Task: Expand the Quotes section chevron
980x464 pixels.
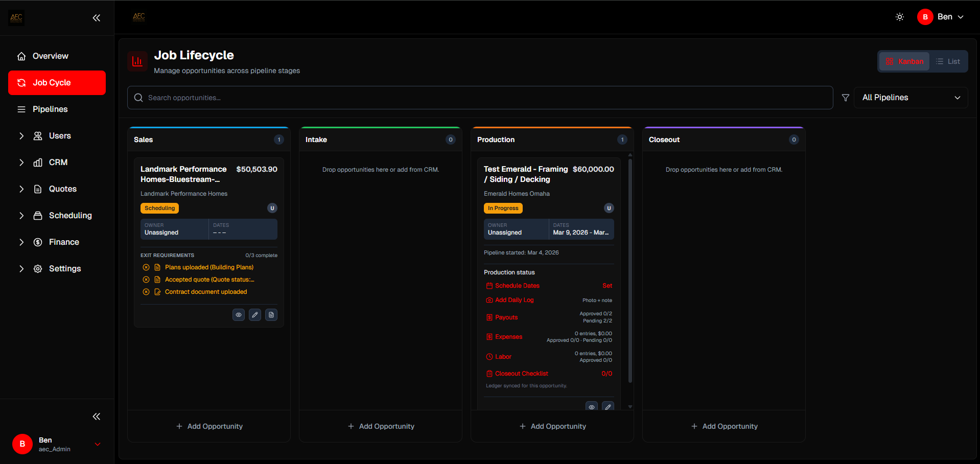Action: [21, 189]
